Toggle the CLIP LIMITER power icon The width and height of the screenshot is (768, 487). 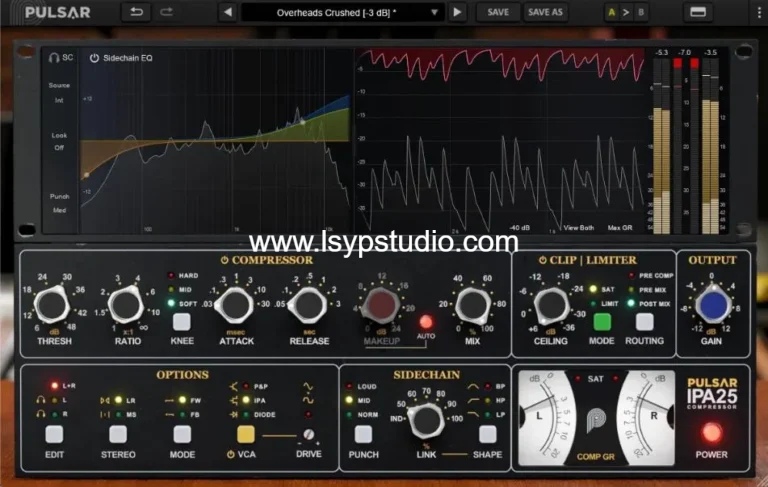click(543, 260)
